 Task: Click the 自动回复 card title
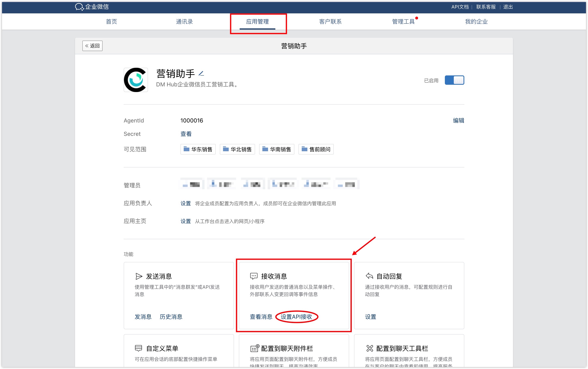389,276
